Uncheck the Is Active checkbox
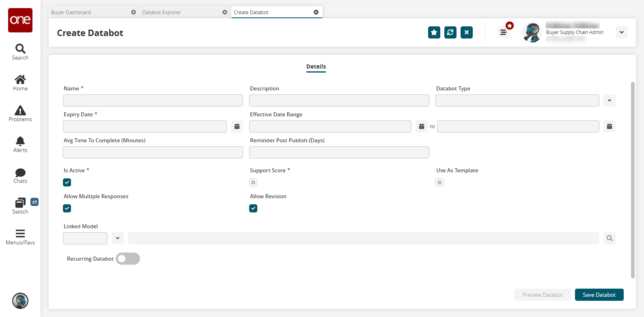This screenshot has width=644, height=317. click(x=67, y=182)
